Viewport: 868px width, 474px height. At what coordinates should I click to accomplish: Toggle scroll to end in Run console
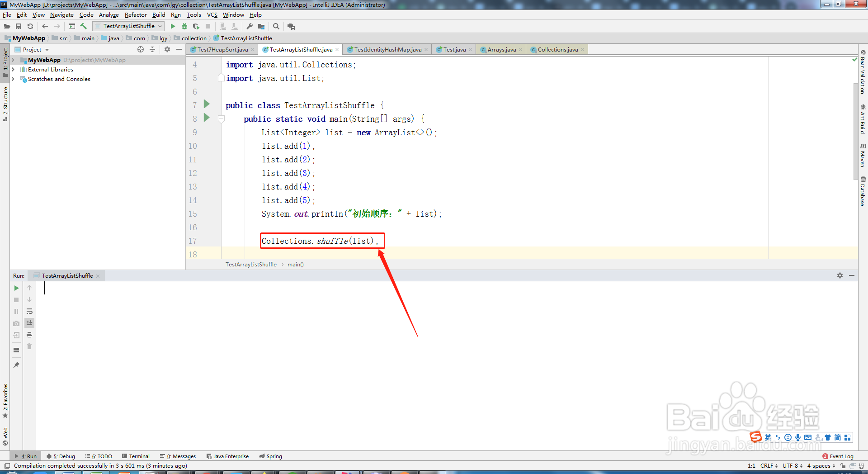coord(29,323)
